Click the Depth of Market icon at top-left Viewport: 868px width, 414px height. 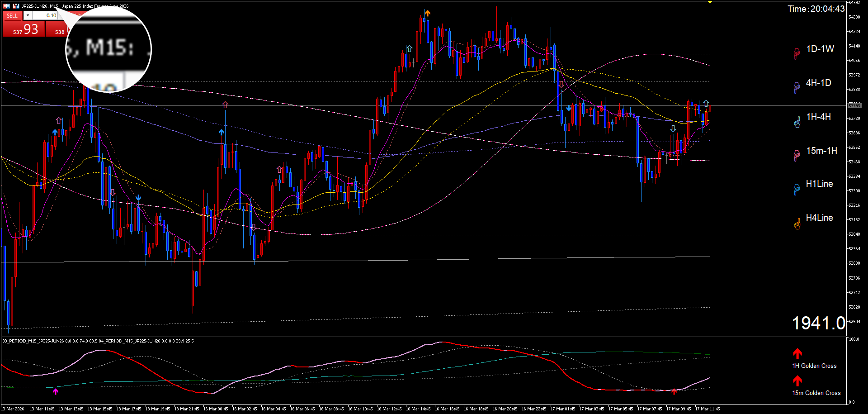pyautogui.click(x=6, y=6)
